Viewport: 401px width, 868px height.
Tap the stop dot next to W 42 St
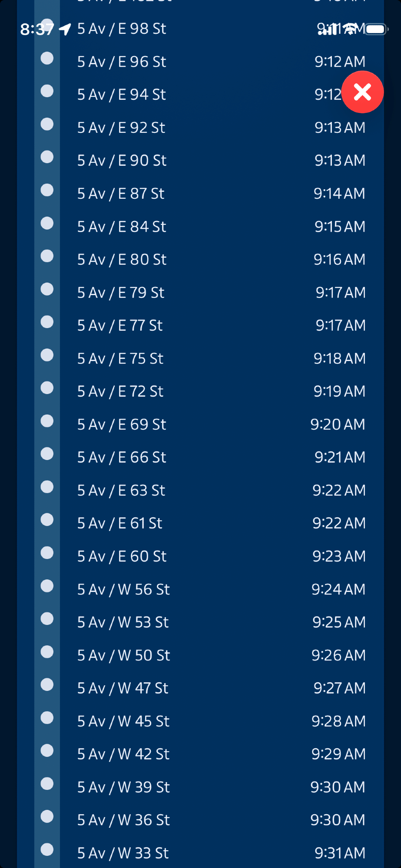pos(47,751)
